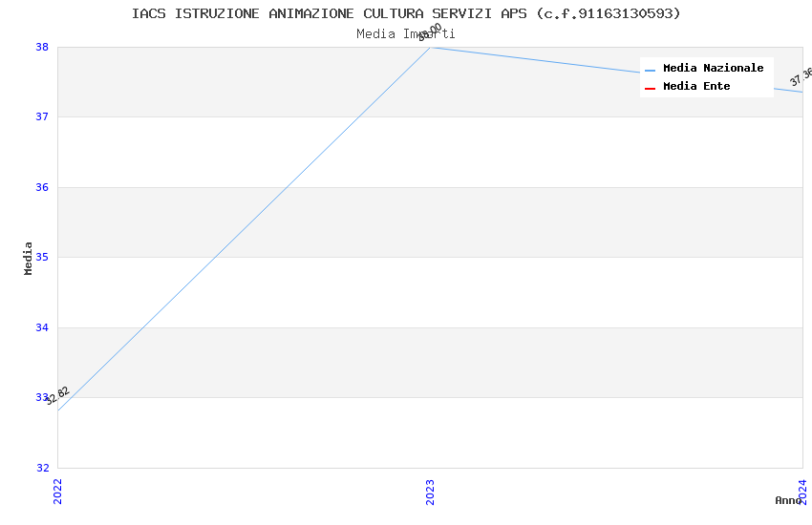The height and width of the screenshot is (525, 812).
Task: Click the 38 y-axis tick label
Action: (42, 47)
